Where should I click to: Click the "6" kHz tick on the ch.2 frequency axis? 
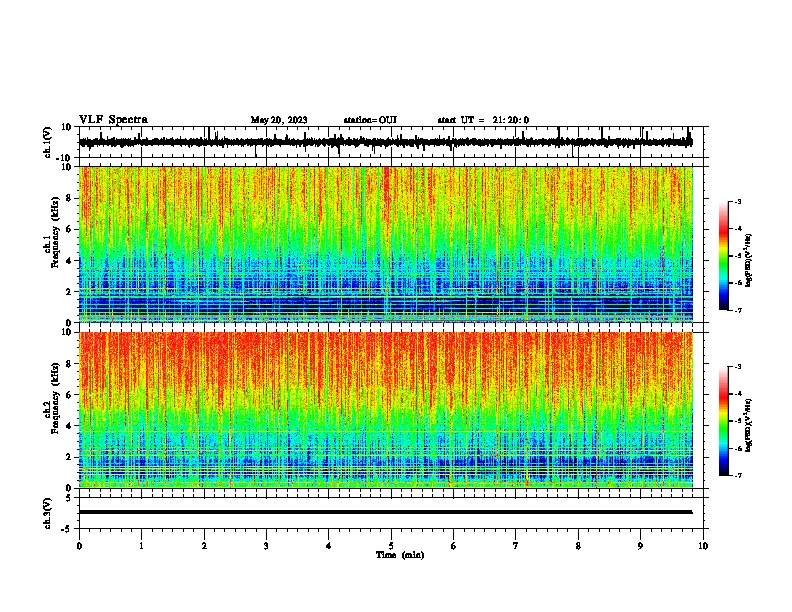tap(69, 395)
